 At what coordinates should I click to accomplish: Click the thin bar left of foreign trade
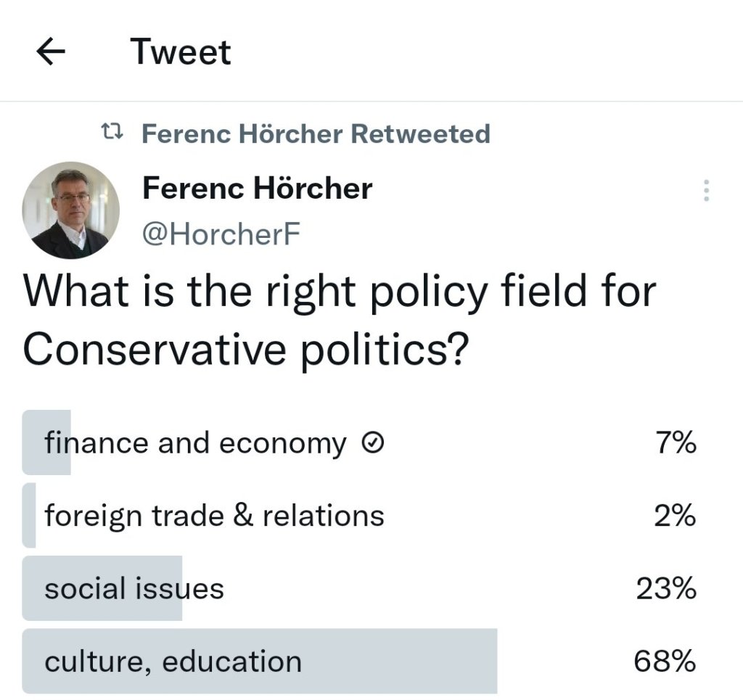click(x=29, y=516)
